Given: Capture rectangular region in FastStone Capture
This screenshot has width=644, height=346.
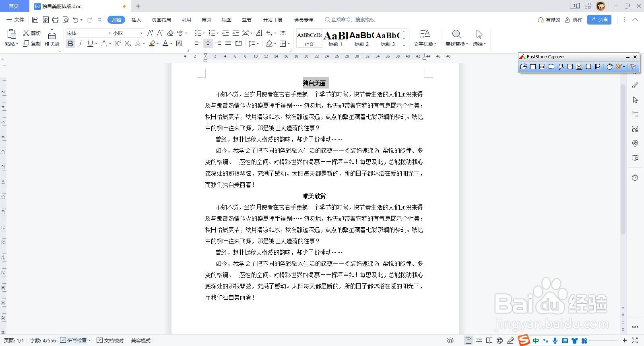Looking at the screenshot, I should pos(551,67).
